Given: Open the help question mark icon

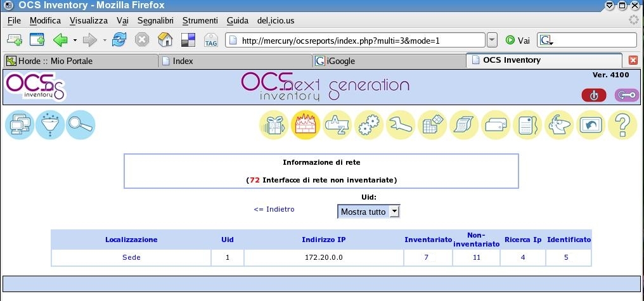Looking at the screenshot, I should click(622, 125).
